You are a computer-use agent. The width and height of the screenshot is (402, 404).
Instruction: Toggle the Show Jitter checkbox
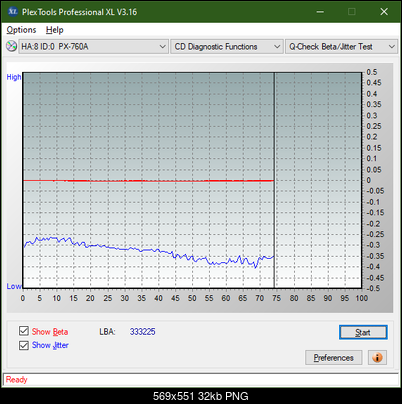click(24, 345)
